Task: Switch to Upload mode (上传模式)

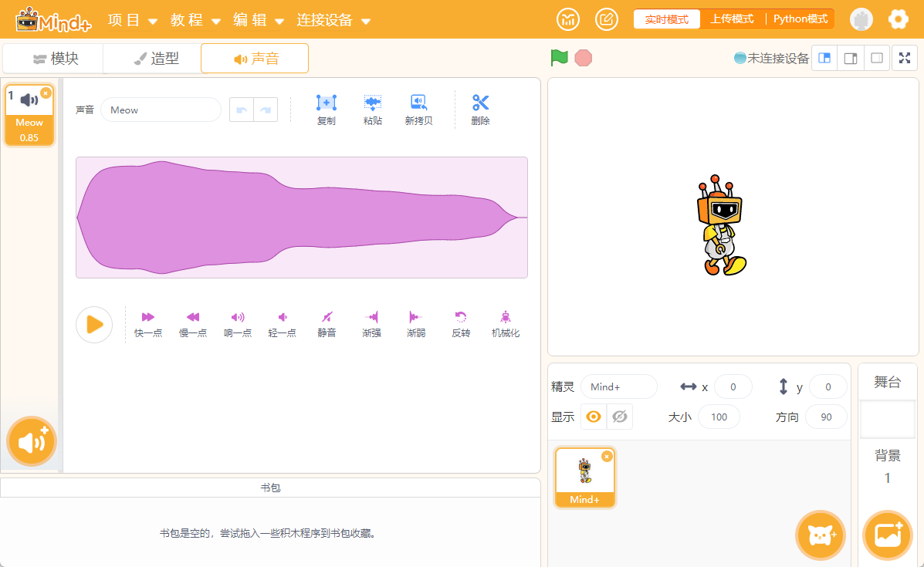Action: click(x=732, y=19)
